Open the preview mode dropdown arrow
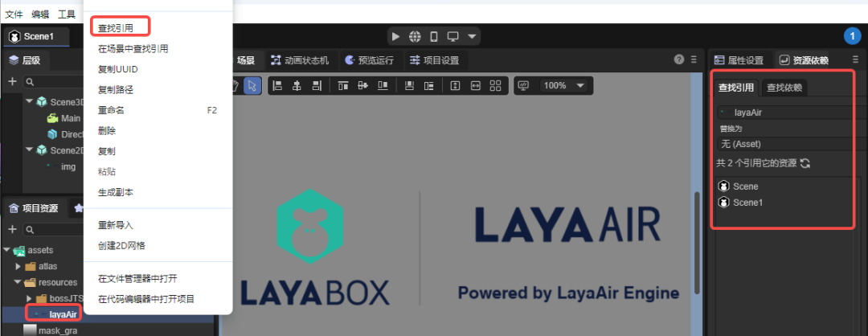The width and height of the screenshot is (868, 336). (472, 36)
